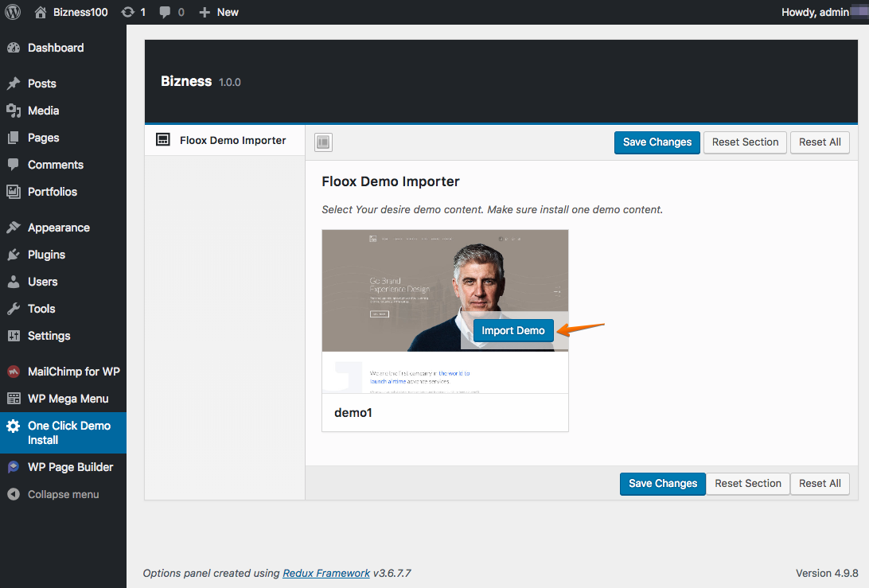Open the Howdy, admin account menu
The image size is (869, 588).
pyautogui.click(x=815, y=12)
